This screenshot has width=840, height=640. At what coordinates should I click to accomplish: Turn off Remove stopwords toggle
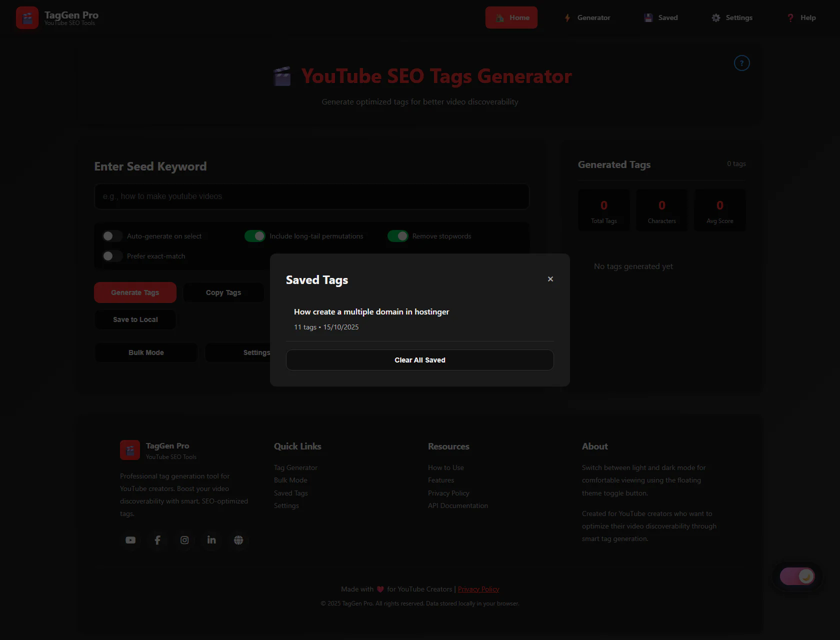coord(398,236)
